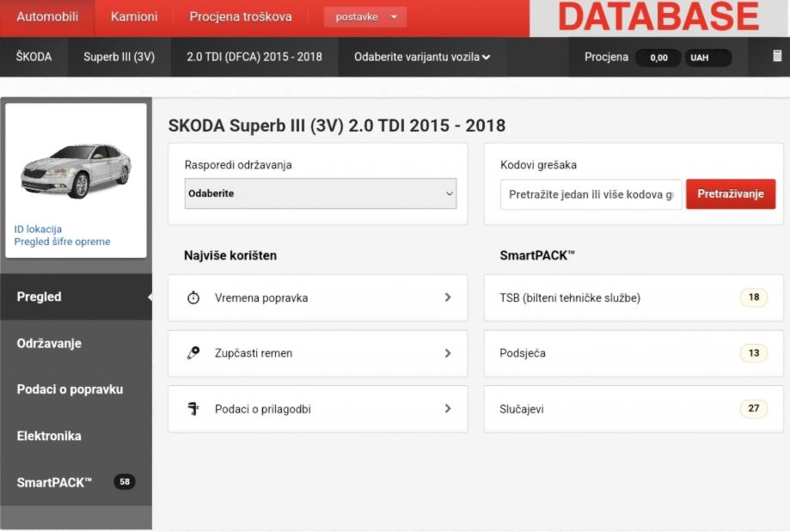The image size is (790, 532).
Task: Open the Automobili tab
Action: coord(47,16)
